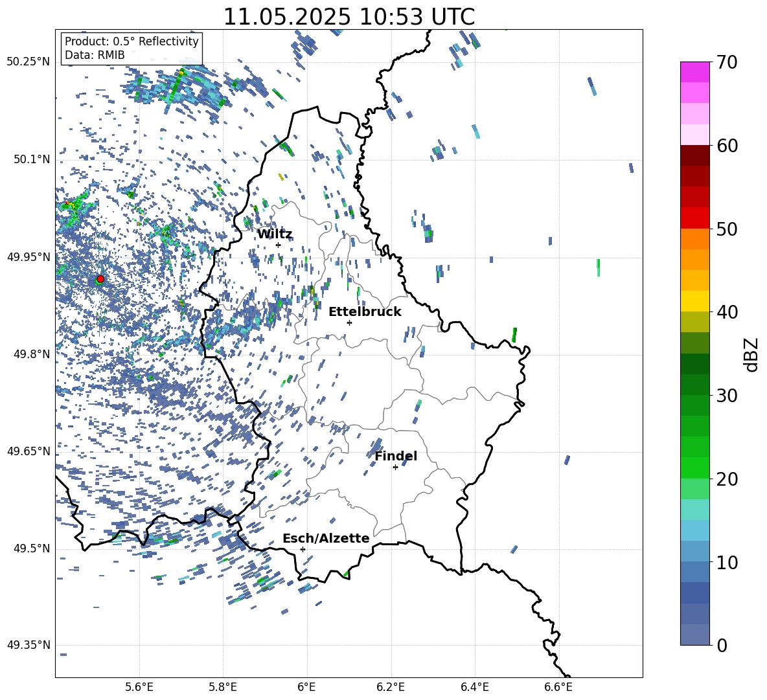Image resolution: width=767 pixels, height=700 pixels.
Task: Click the red radar location dot
Action: [100, 279]
